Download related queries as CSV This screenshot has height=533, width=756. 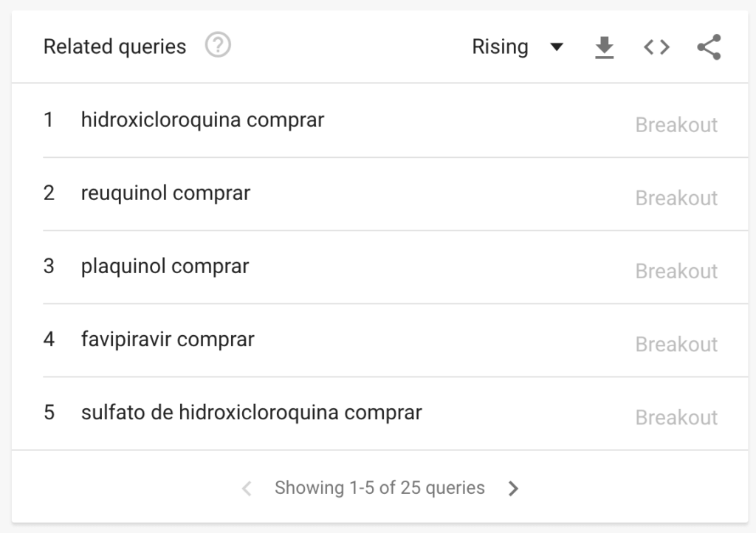click(x=604, y=47)
